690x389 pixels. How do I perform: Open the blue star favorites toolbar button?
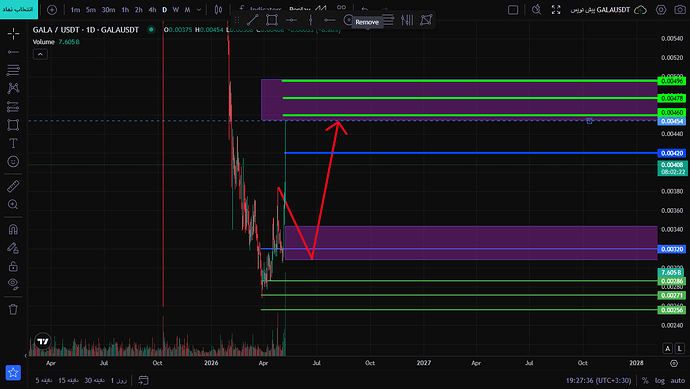[13, 372]
